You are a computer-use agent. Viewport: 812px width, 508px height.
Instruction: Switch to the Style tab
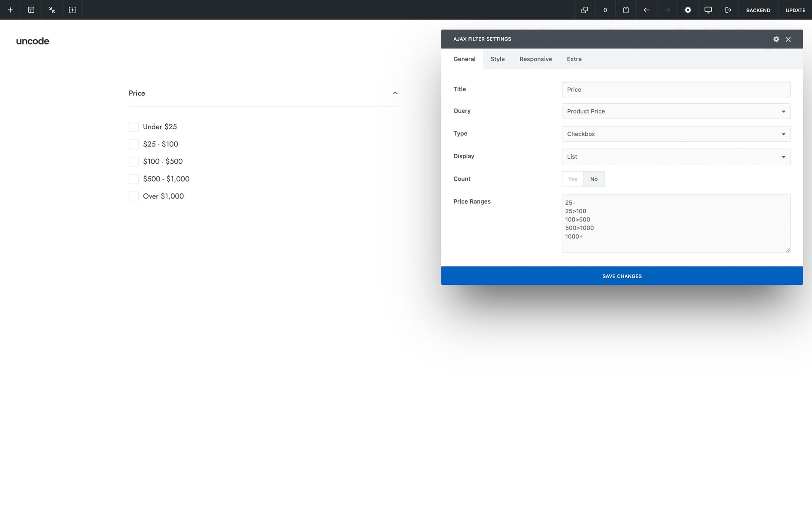[497, 59]
